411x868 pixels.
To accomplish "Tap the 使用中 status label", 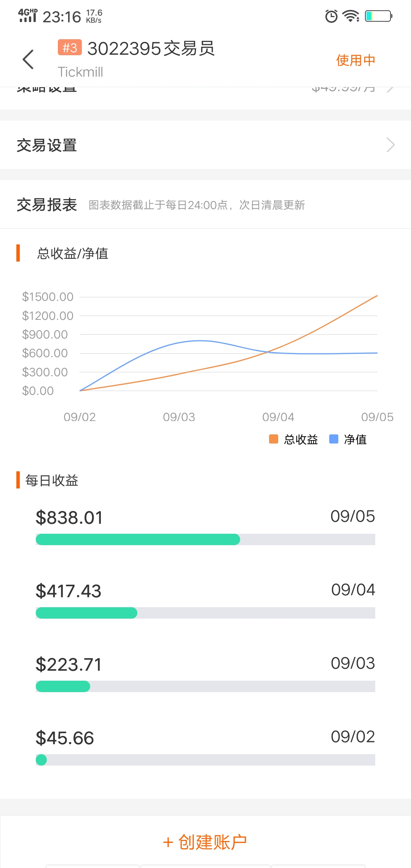I will coord(355,60).
